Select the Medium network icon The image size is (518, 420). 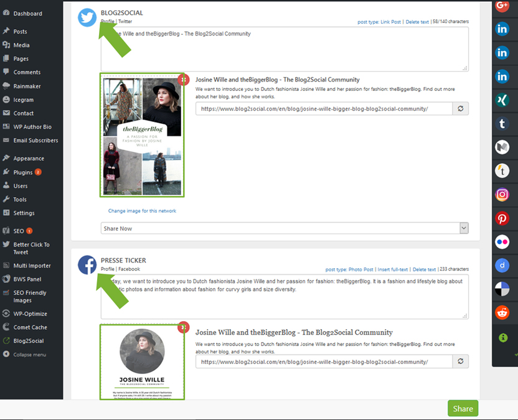[502, 147]
